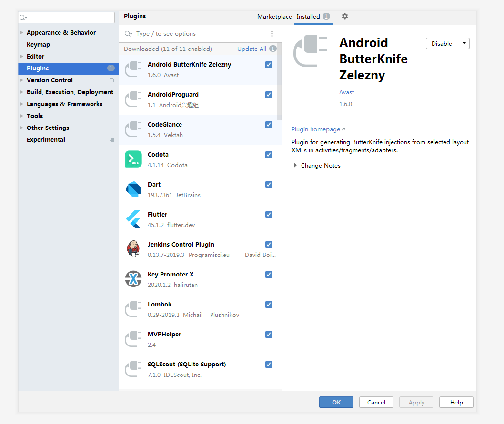
Task: Click the OK button
Action: 336,402
